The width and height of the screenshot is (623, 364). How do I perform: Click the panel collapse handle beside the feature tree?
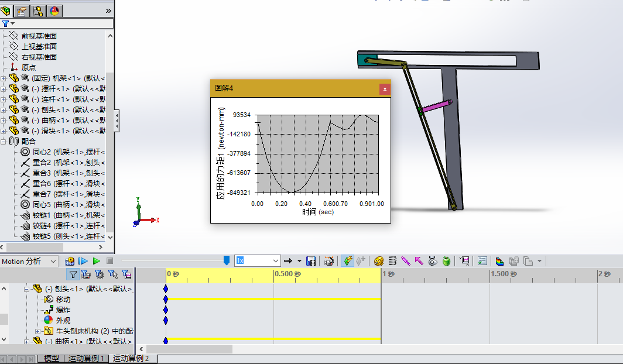pos(117,121)
